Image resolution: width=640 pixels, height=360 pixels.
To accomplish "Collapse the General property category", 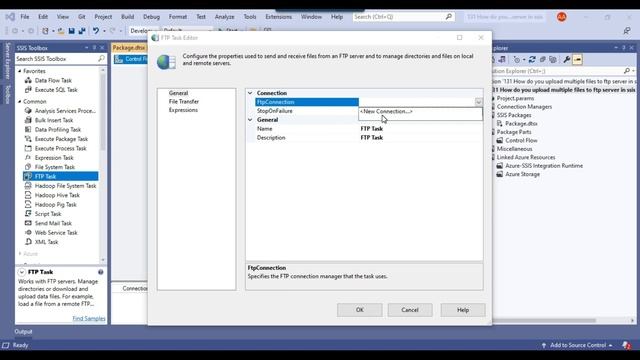I will [x=250, y=120].
